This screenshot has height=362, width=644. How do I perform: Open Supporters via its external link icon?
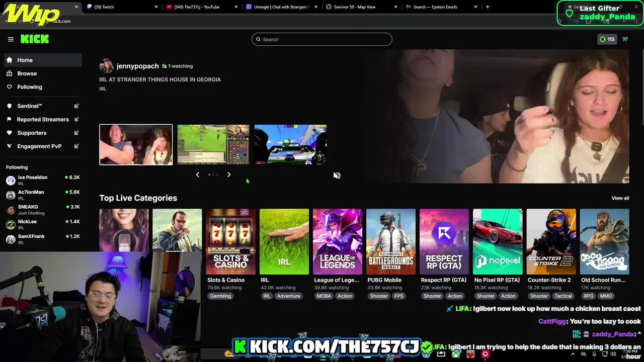tap(76, 133)
